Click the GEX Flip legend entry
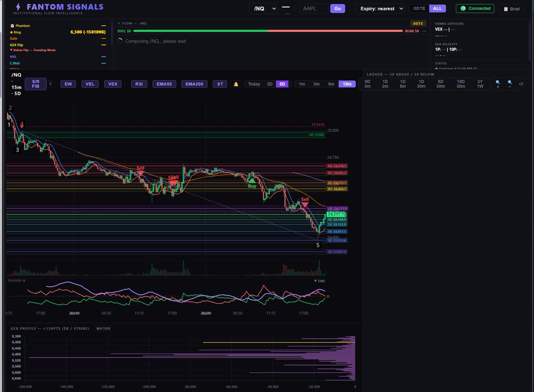The width and height of the screenshot is (534, 392). tap(58, 45)
